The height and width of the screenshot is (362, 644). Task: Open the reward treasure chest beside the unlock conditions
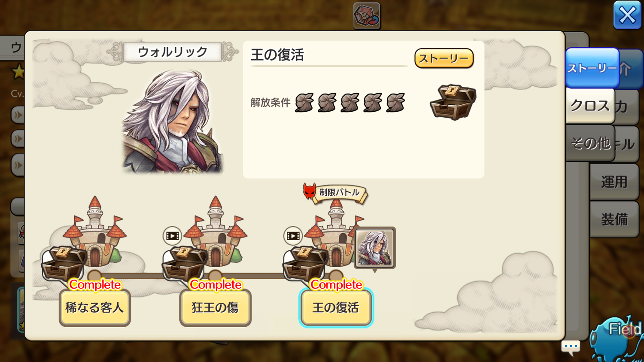(x=453, y=102)
